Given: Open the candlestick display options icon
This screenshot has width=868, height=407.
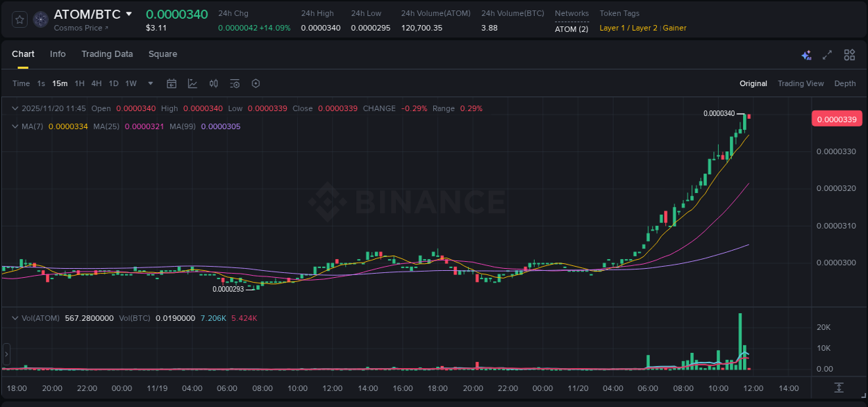Looking at the screenshot, I should click(214, 83).
